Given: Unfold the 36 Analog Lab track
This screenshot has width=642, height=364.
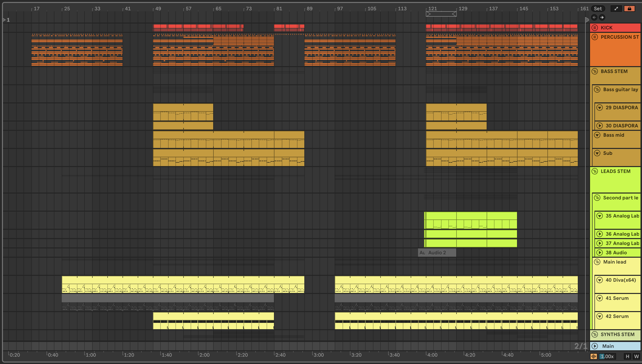Looking at the screenshot, I should [600, 234].
